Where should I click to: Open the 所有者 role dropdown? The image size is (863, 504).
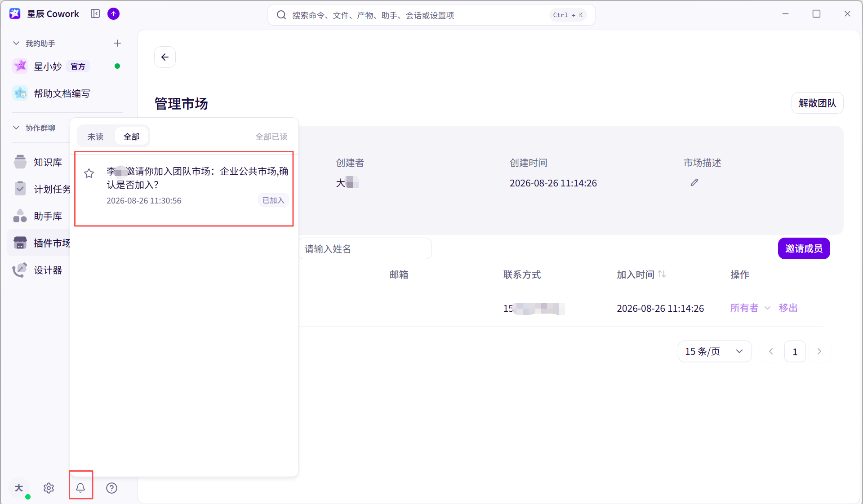point(750,308)
